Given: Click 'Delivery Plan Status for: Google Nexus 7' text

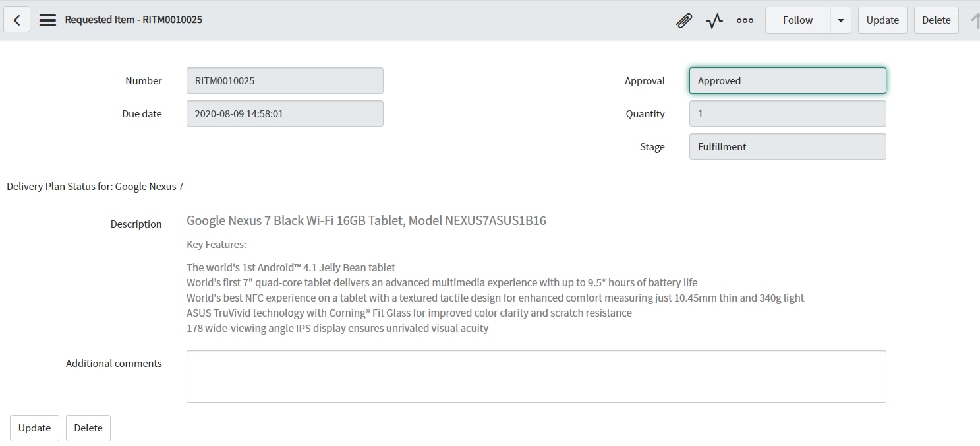Looking at the screenshot, I should point(95,186).
